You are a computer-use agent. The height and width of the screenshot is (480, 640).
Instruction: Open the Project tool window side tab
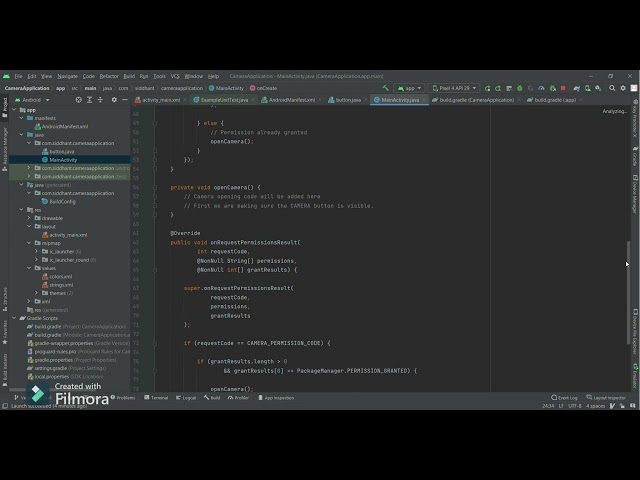(x=4, y=107)
